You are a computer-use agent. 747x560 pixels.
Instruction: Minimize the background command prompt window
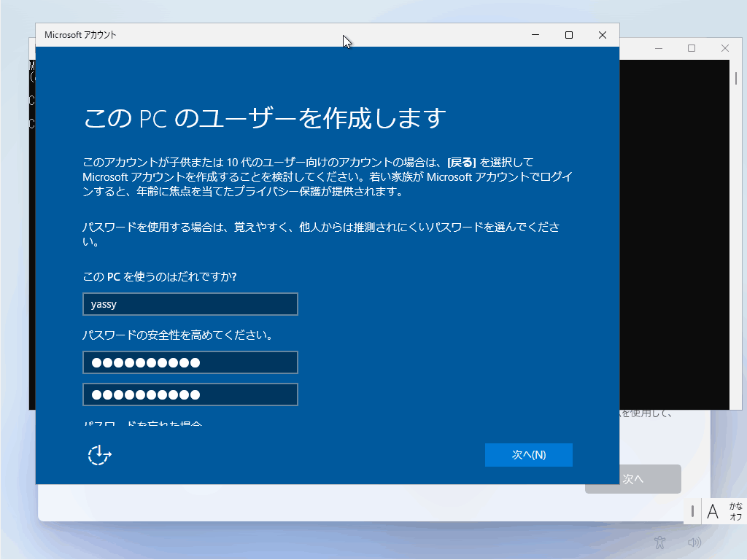coord(659,48)
